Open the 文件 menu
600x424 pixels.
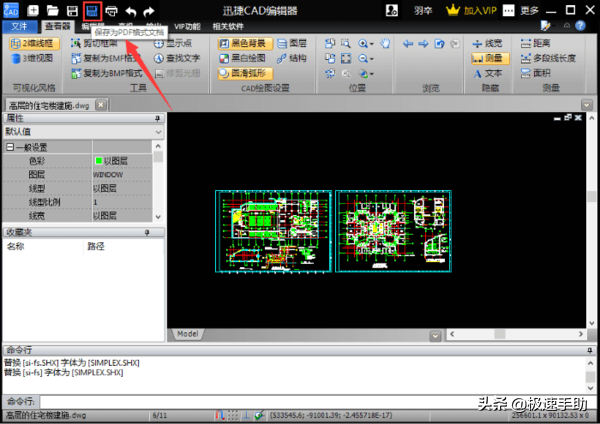[x=20, y=26]
